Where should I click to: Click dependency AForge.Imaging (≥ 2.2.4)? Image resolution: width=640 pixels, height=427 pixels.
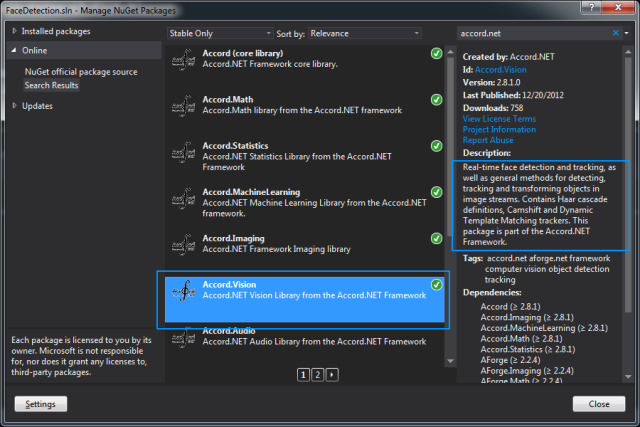[x=527, y=371]
